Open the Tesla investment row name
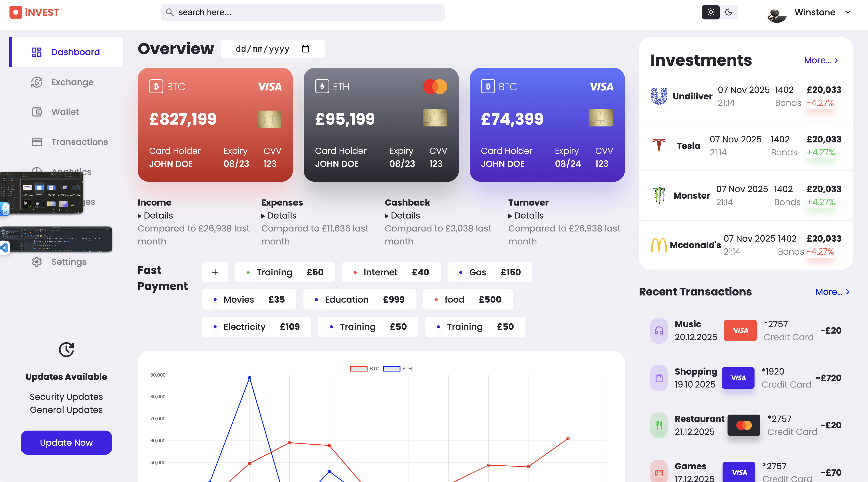 (x=688, y=146)
